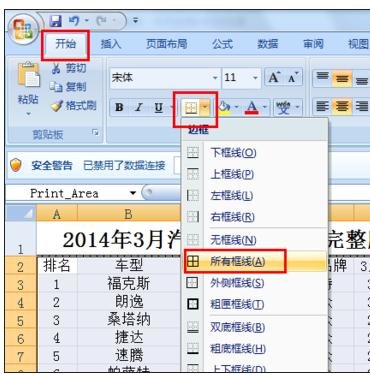Choose 左框线(L) left border
Image resolution: width=370 pixels, height=374 pixels.
[x=254, y=196]
